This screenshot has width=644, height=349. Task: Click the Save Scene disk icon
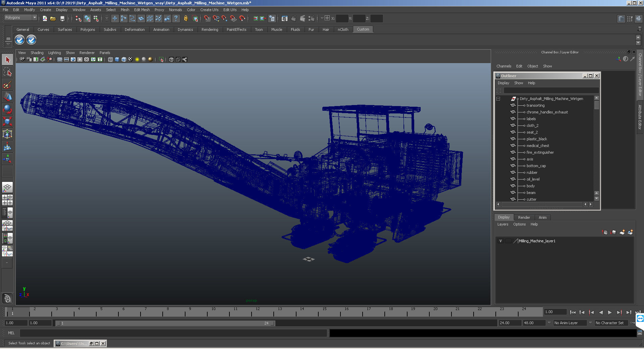tap(62, 19)
